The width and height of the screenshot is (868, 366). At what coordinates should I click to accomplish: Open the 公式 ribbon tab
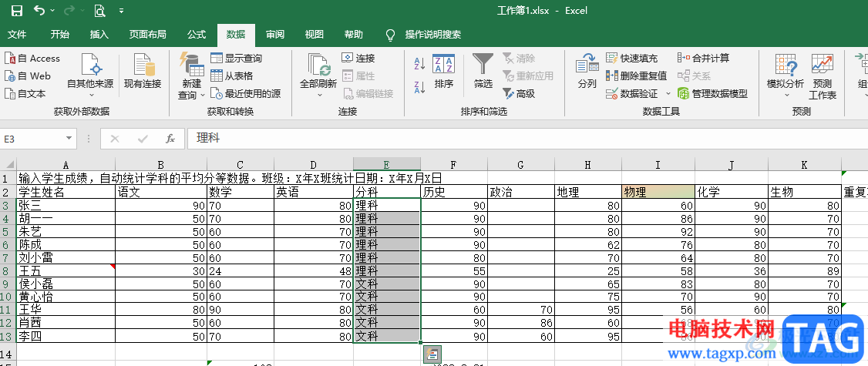(x=197, y=35)
